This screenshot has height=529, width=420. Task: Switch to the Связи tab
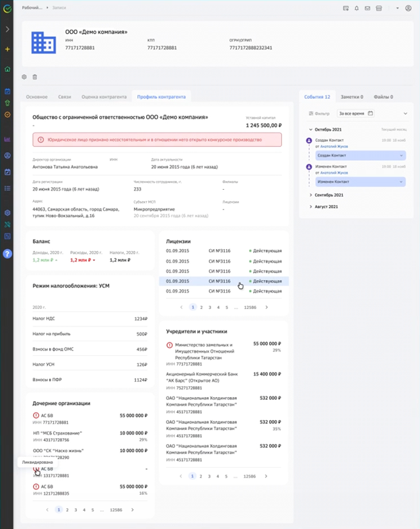[65, 97]
